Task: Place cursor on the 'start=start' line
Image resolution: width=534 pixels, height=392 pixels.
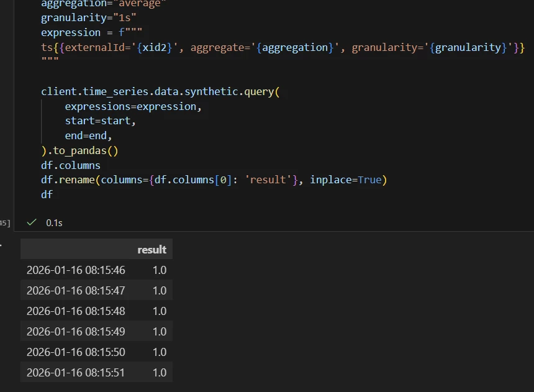Action: (x=100, y=121)
